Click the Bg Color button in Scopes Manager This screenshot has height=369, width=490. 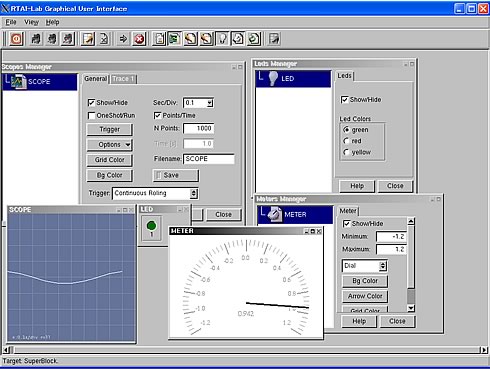[109, 175]
